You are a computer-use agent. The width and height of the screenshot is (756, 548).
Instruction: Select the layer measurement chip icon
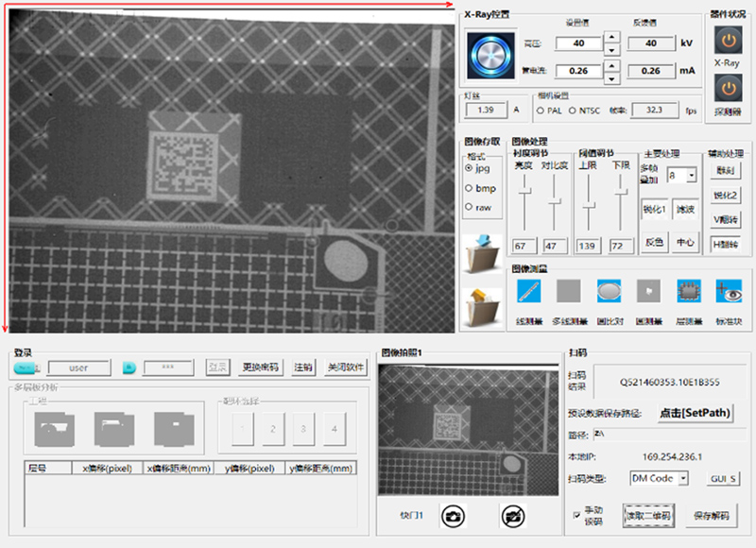(x=689, y=291)
